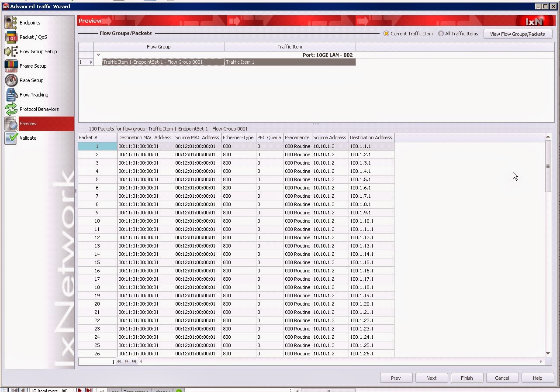This screenshot has height=392, width=560.
Task: Click the red step-forward icon in status bar
Action: point(89,390)
